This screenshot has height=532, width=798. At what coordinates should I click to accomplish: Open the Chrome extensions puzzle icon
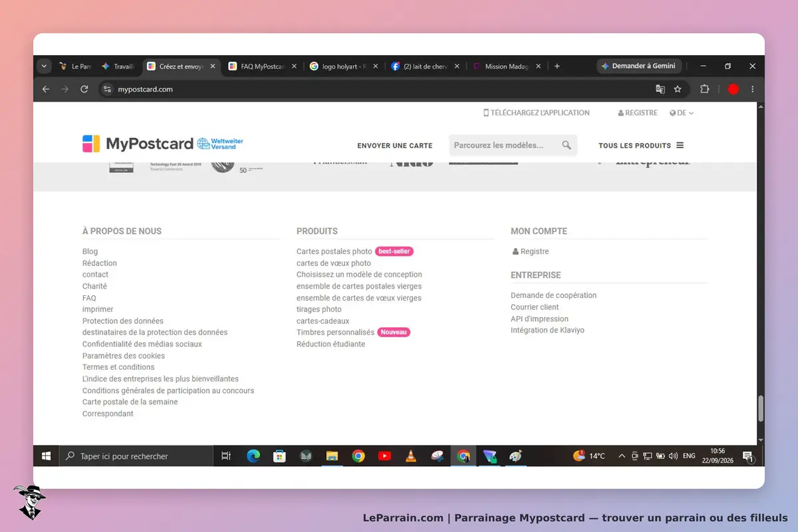coord(705,89)
